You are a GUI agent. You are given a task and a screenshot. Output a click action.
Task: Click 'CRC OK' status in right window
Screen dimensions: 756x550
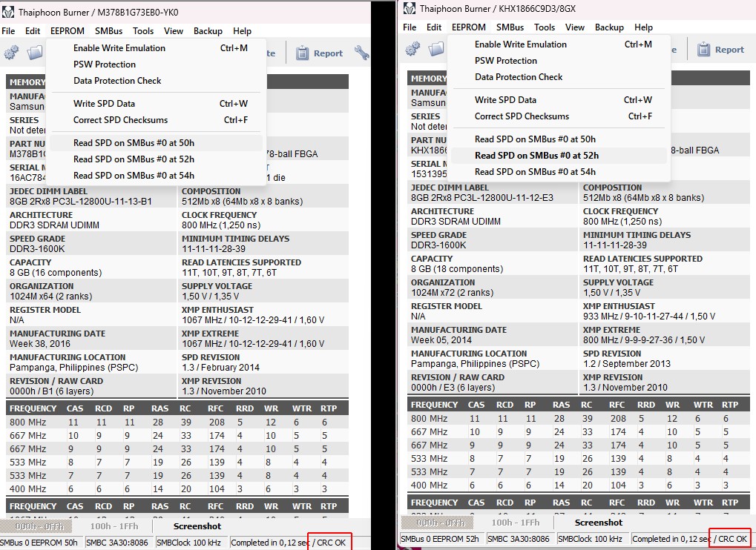point(732,538)
